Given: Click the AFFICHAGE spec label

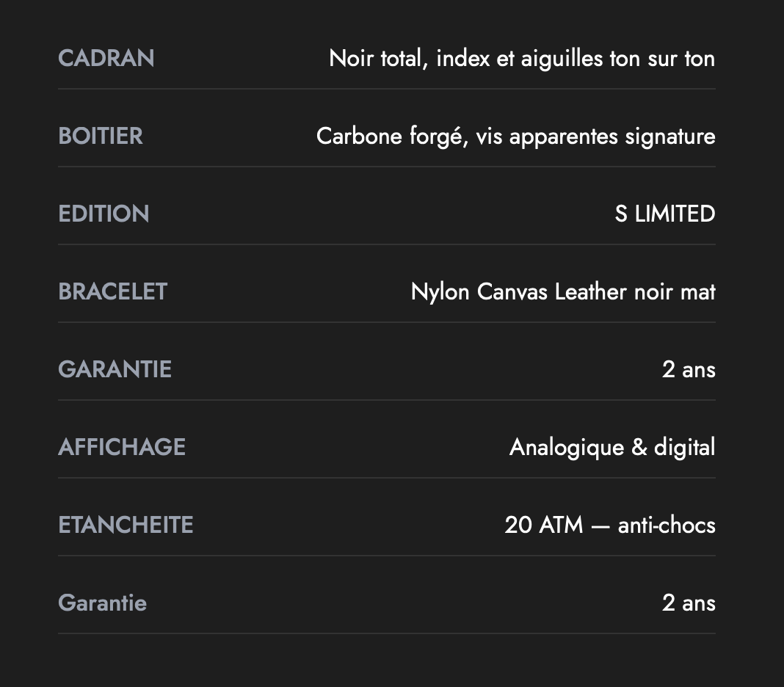Looking at the screenshot, I should (122, 448).
